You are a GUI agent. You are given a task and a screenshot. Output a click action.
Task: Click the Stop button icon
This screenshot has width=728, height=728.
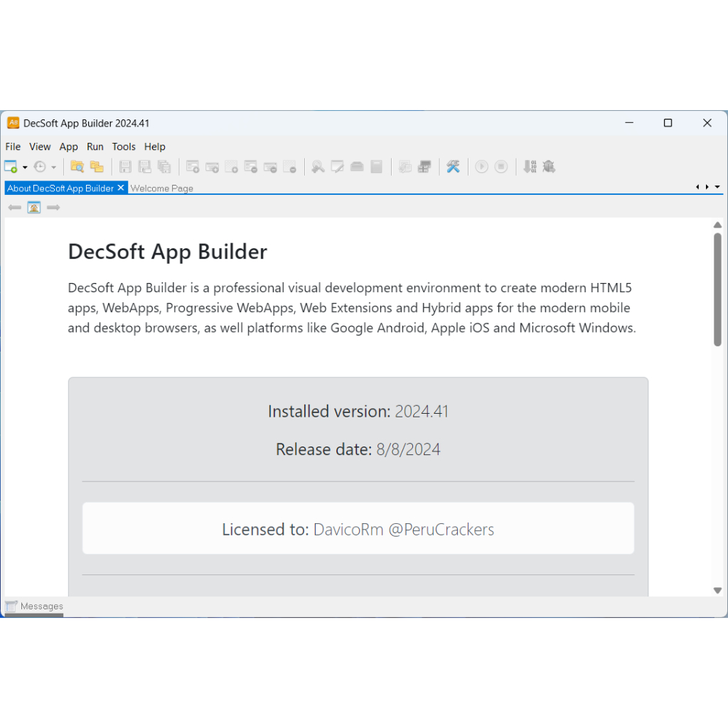pos(501,166)
